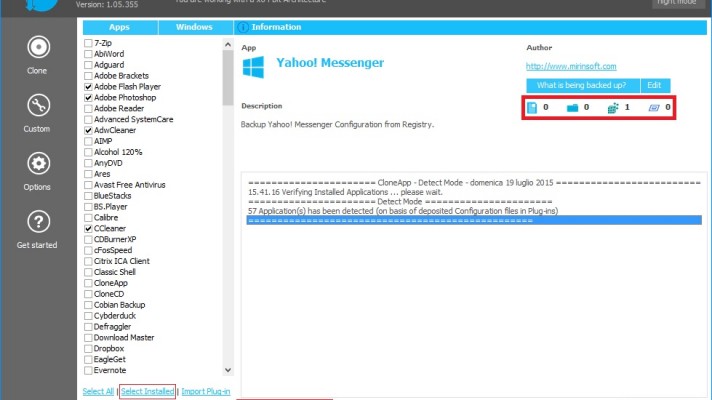Click the Information tab header
The image size is (712, 400).
click(x=470, y=27)
